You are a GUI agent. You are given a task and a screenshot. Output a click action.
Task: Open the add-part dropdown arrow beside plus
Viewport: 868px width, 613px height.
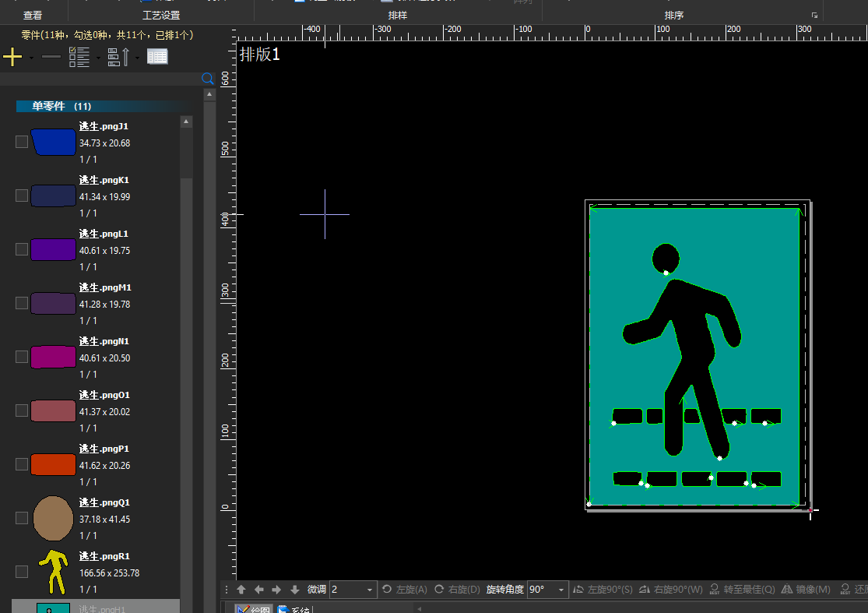pos(31,58)
